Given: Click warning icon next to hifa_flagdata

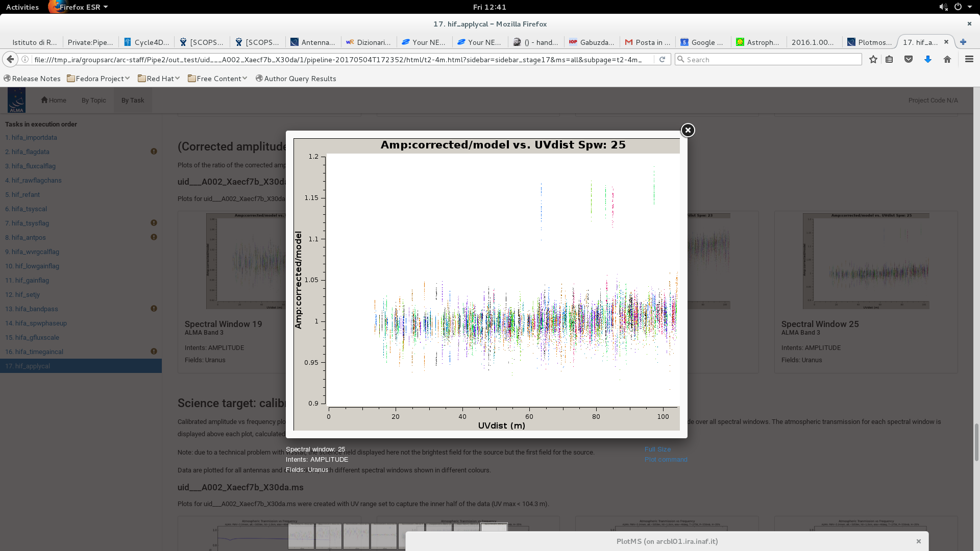Looking at the screenshot, I should [154, 152].
